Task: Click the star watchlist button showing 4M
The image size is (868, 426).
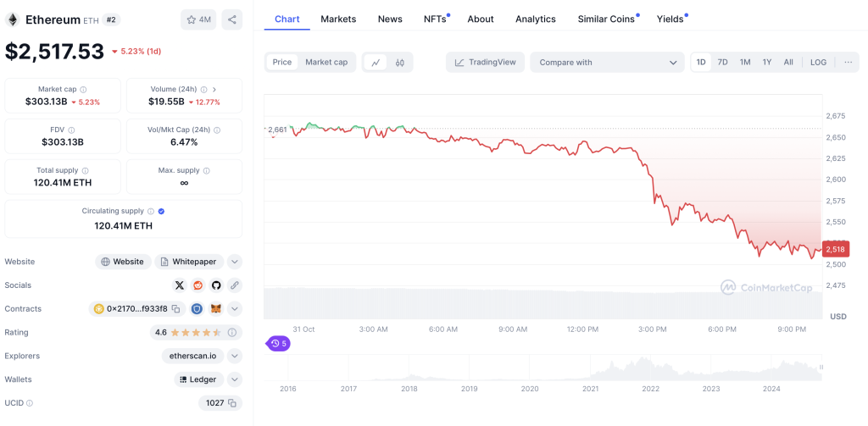Action: (198, 20)
